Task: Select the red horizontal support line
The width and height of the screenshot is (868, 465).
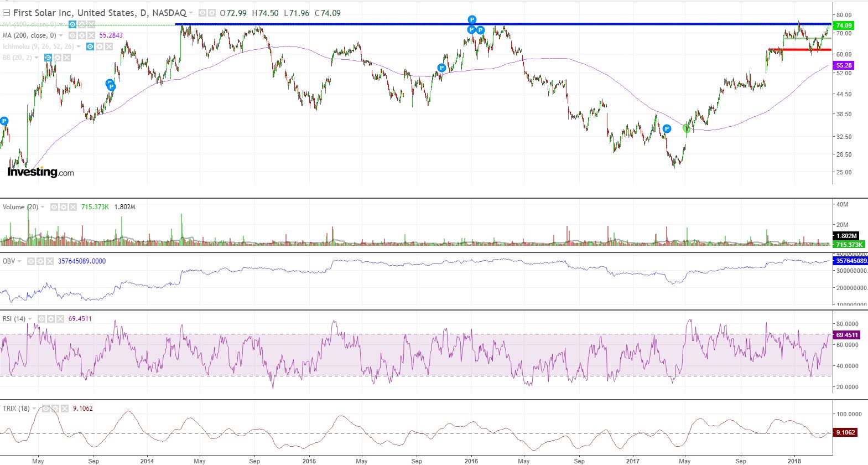Action: pos(799,50)
